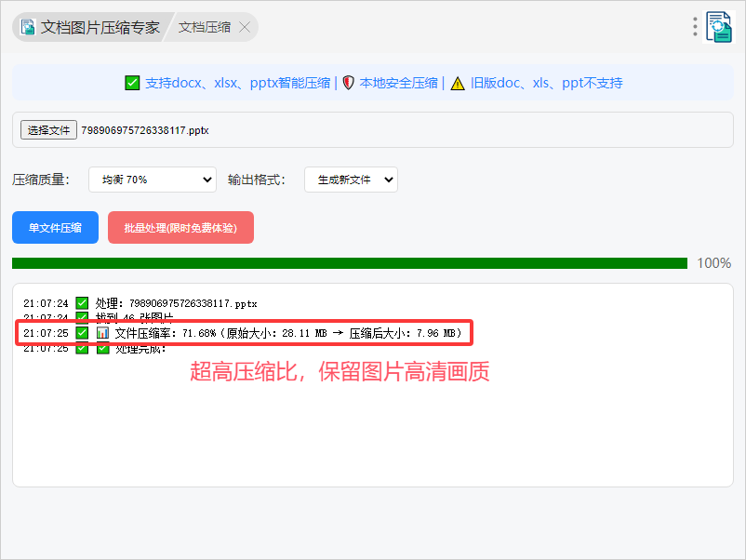The height and width of the screenshot is (560, 746).
Task: Click the green checkbox before 支持docx
Action: tap(132, 83)
